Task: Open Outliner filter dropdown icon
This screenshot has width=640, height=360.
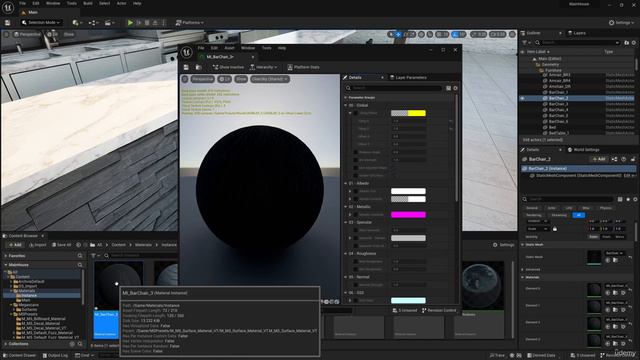Action: coord(526,42)
